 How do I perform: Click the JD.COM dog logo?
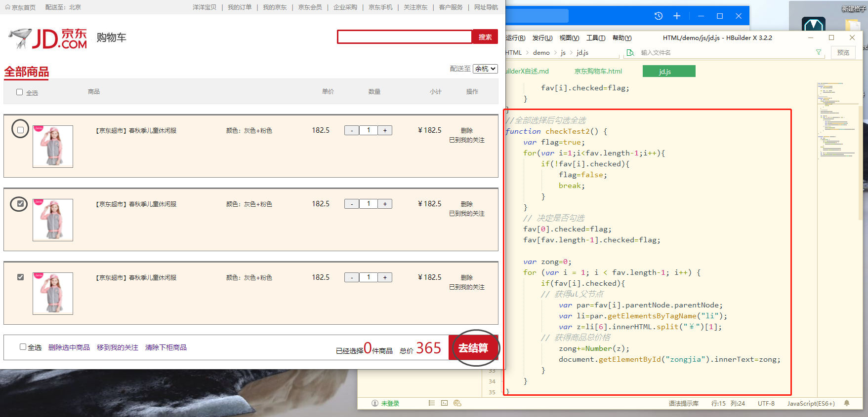coord(48,38)
